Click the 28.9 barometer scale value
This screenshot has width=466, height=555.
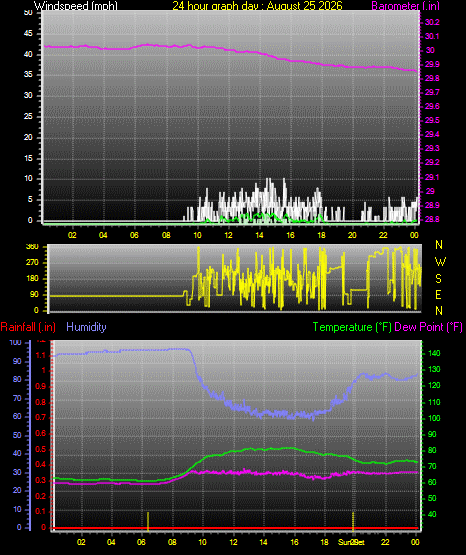pyautogui.click(x=432, y=205)
